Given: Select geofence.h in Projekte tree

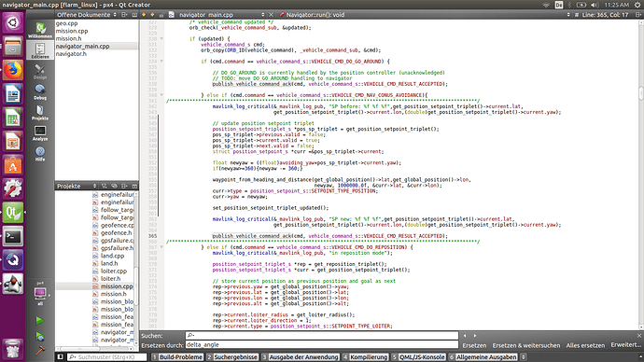Looking at the screenshot, I should [117, 232].
